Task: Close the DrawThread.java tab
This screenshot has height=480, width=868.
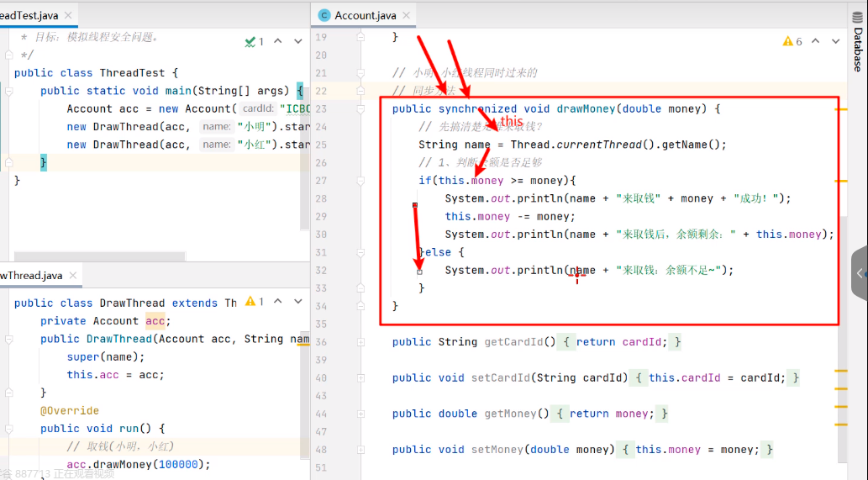Action: coord(73,275)
